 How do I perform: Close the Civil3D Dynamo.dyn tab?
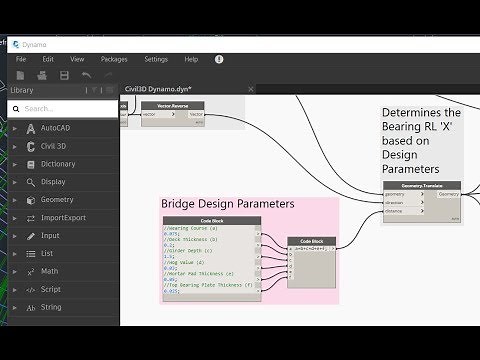pyautogui.click(x=251, y=89)
